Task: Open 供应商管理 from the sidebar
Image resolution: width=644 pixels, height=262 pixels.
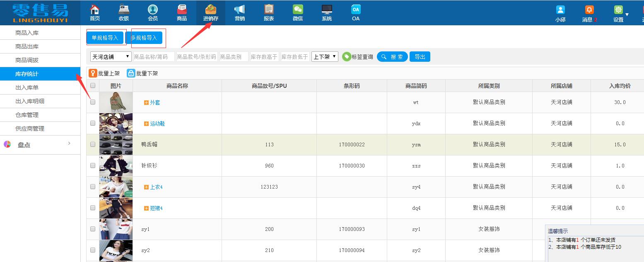Action: click(30, 129)
